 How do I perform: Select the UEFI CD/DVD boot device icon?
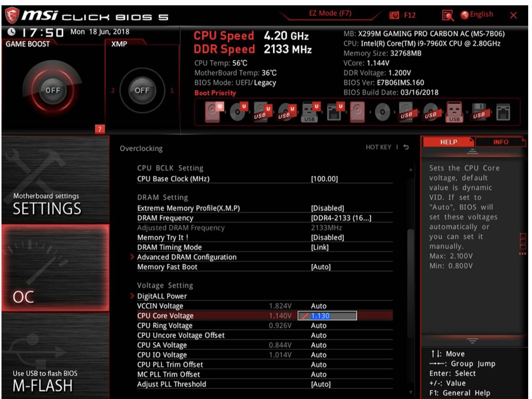pos(238,112)
